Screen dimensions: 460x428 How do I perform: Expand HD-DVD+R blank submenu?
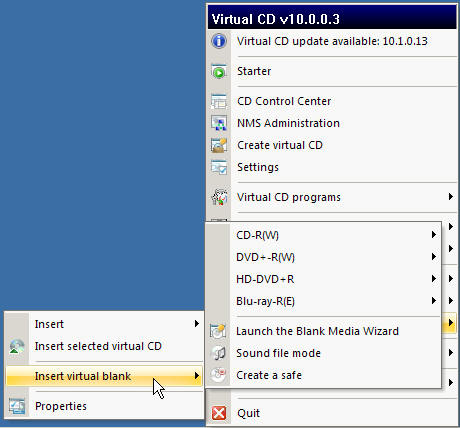[x=323, y=279]
